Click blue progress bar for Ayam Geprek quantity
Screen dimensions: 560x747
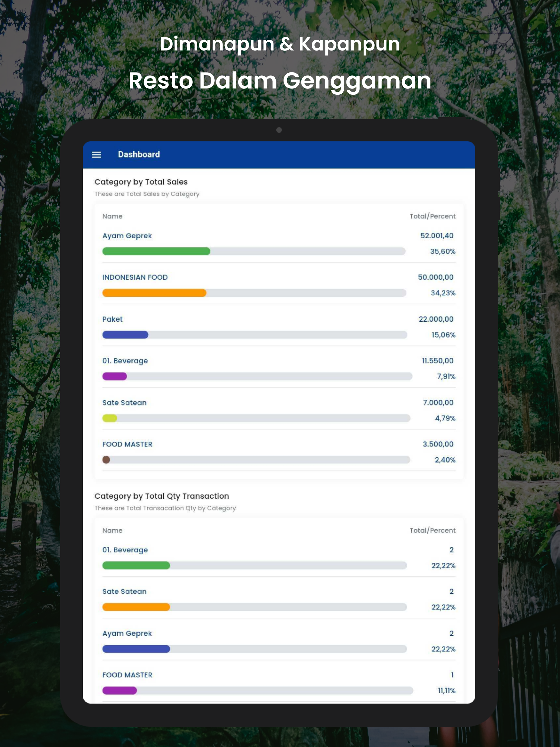point(136,649)
